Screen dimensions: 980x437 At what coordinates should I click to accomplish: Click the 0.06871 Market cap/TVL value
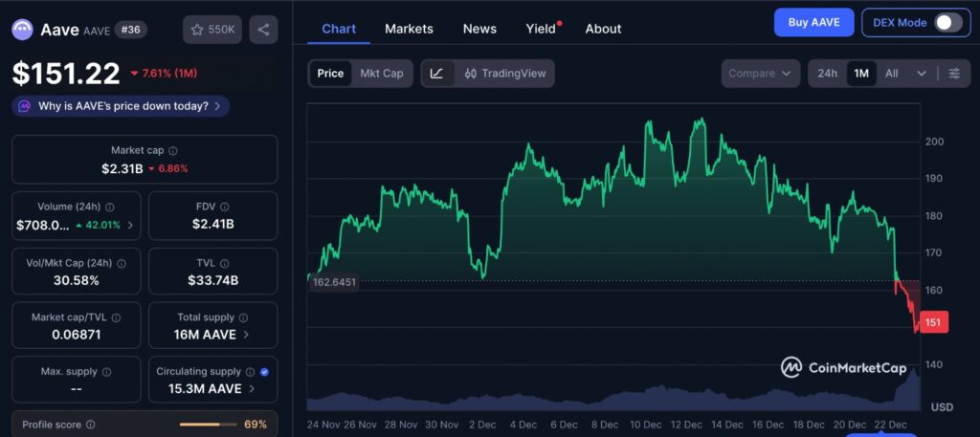(77, 336)
